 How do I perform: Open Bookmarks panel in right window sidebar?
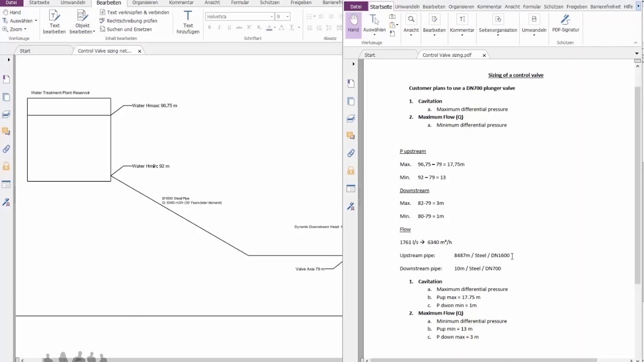[351, 83]
